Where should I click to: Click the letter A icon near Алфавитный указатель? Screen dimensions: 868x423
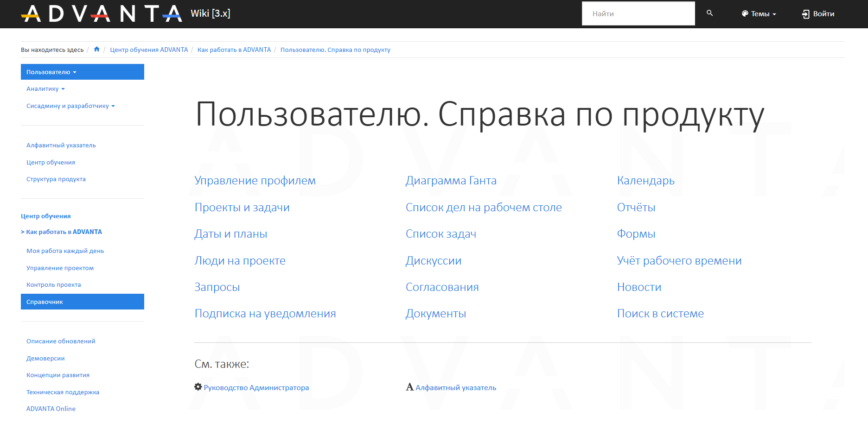(x=409, y=387)
